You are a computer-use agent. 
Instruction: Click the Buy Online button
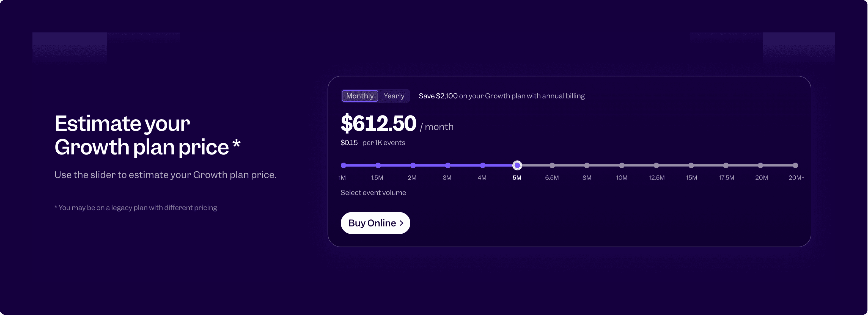click(375, 223)
